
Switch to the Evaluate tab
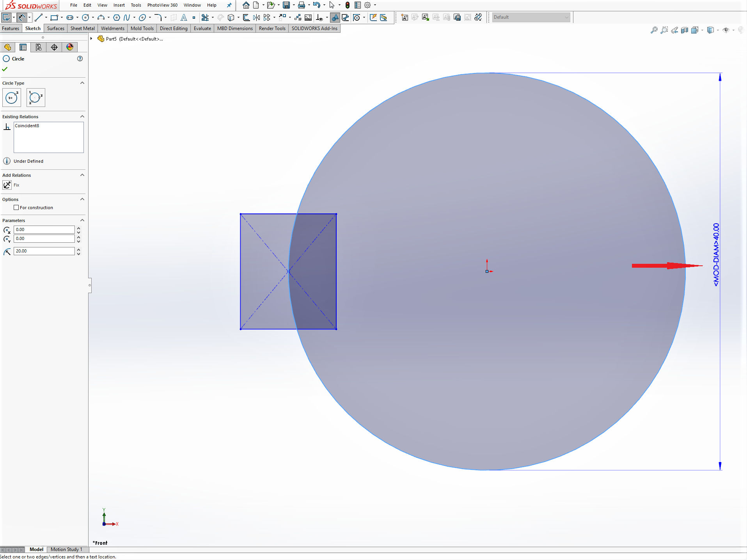pyautogui.click(x=202, y=28)
